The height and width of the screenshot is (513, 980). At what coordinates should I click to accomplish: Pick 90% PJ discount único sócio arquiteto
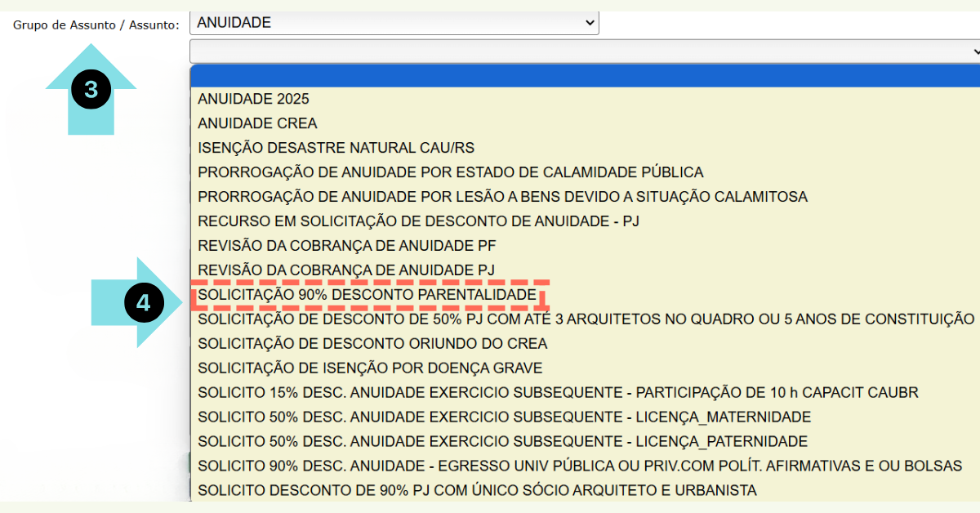click(x=477, y=490)
